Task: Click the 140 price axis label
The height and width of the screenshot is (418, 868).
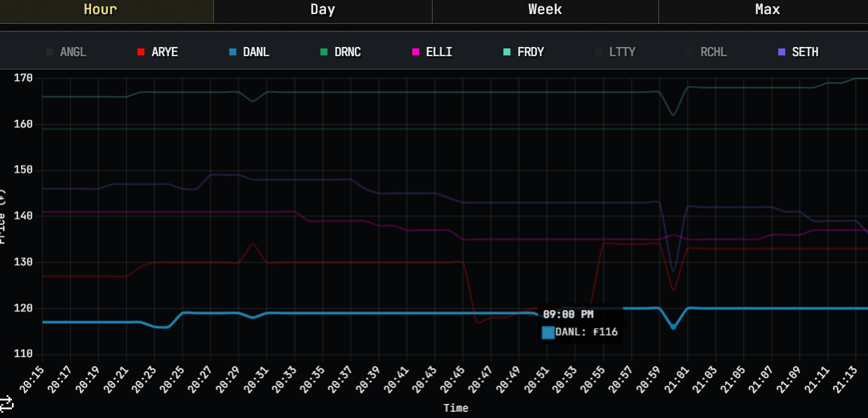Action: tap(23, 216)
